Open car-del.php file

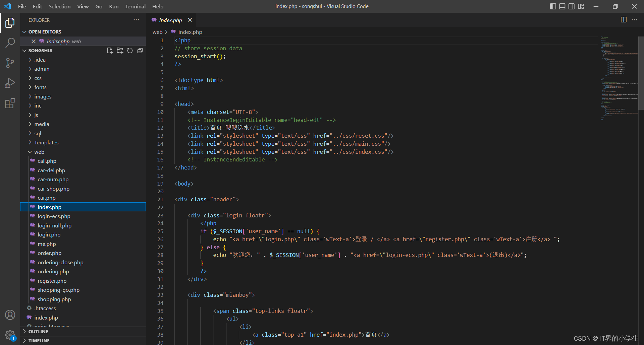(x=83, y=170)
